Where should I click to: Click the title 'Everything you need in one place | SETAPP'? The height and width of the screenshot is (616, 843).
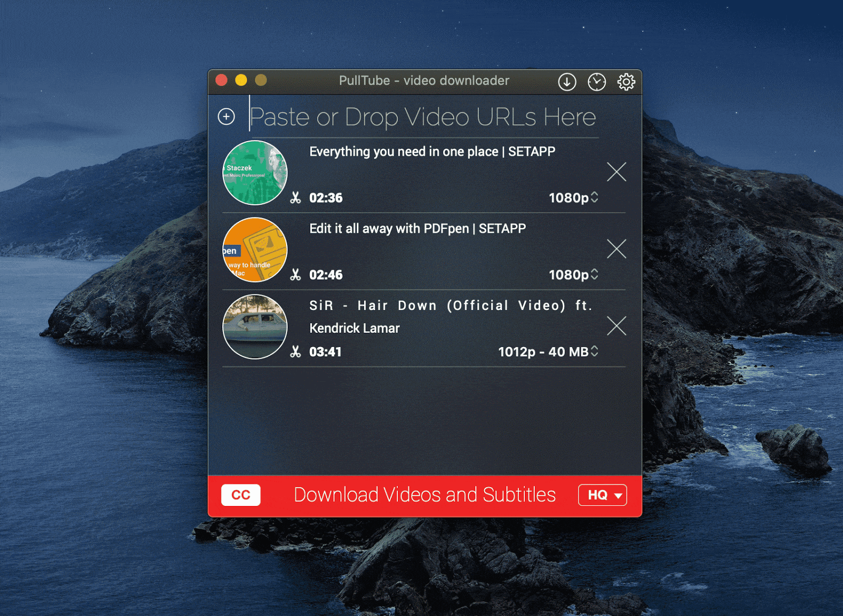(x=432, y=152)
